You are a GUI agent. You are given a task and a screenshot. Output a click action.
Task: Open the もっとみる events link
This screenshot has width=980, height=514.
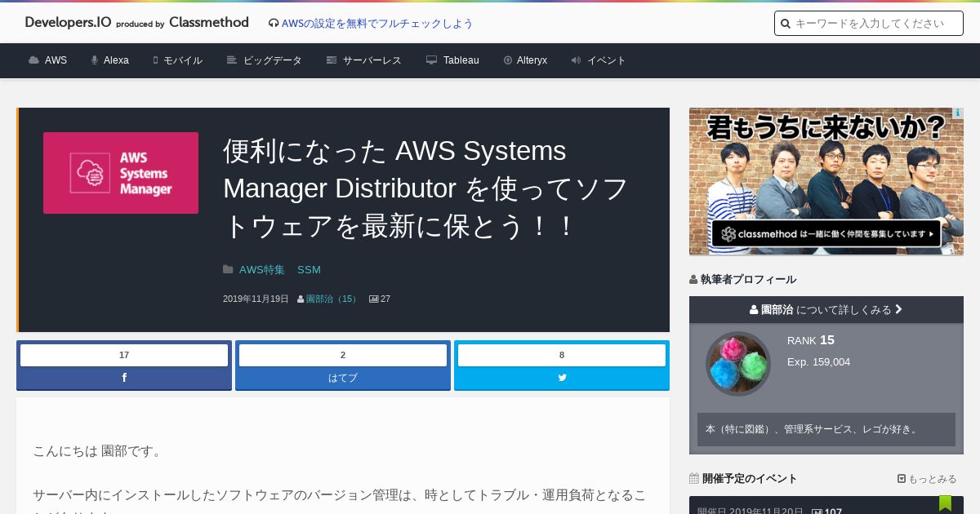coord(927,479)
